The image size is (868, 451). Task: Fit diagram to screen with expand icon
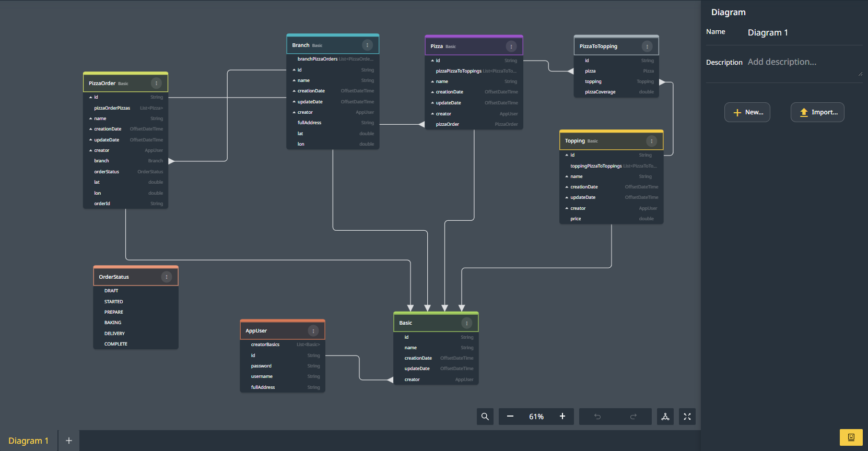coord(687,417)
